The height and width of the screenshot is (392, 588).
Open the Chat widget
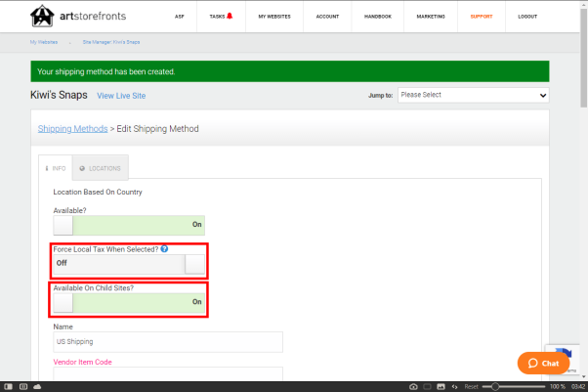click(543, 363)
